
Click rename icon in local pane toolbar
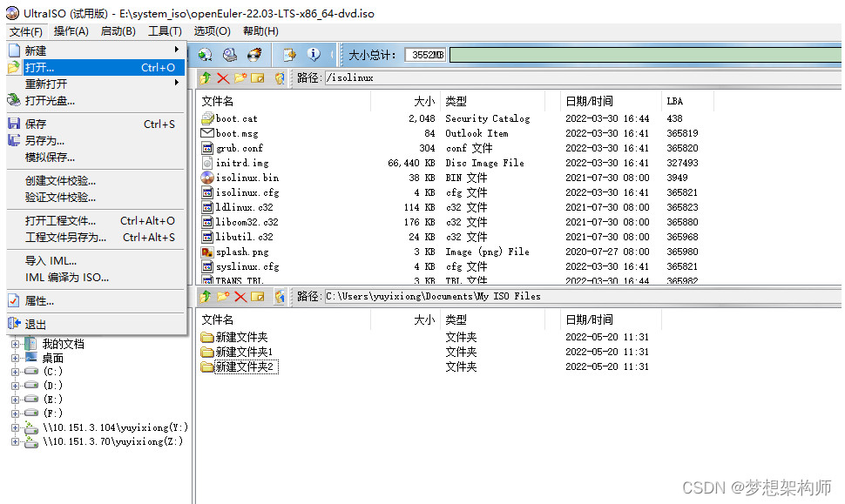pos(258,296)
